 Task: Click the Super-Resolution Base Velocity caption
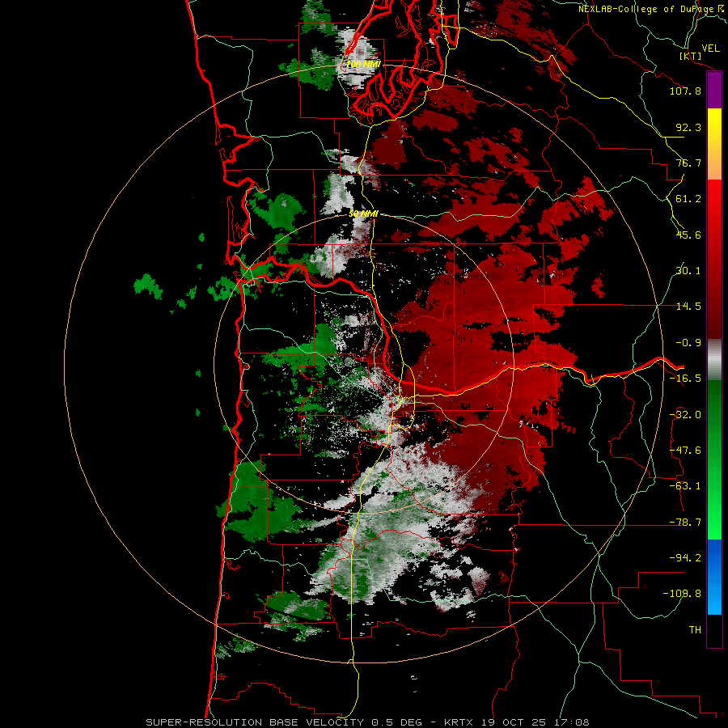(x=367, y=722)
